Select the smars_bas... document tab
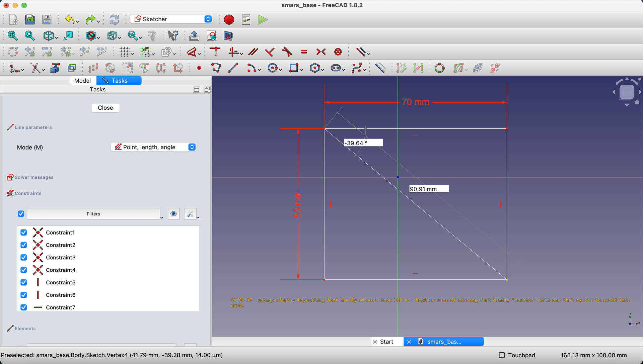643x364 pixels. point(444,342)
